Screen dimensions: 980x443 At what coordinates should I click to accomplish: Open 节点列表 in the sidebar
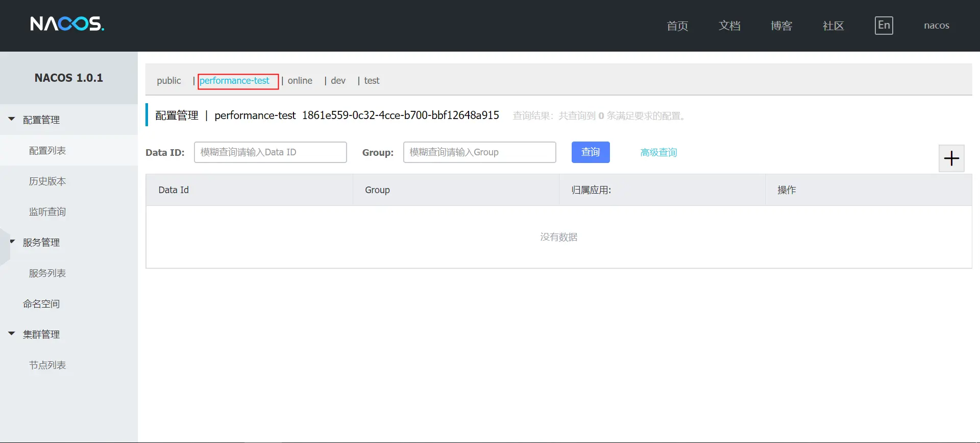tap(47, 365)
